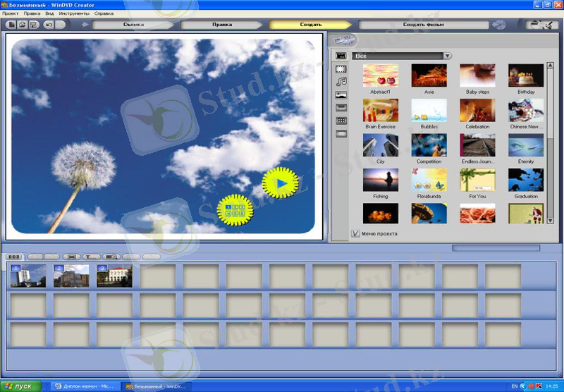564x392 pixels.
Task: Click the blue play button on preview
Action: point(281,183)
